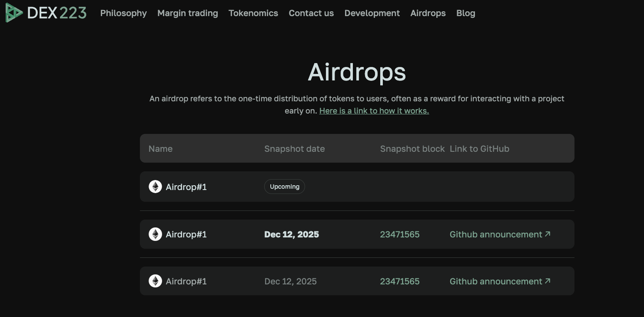
Task: Click the DEX223 triangle logo icon
Action: pos(13,13)
